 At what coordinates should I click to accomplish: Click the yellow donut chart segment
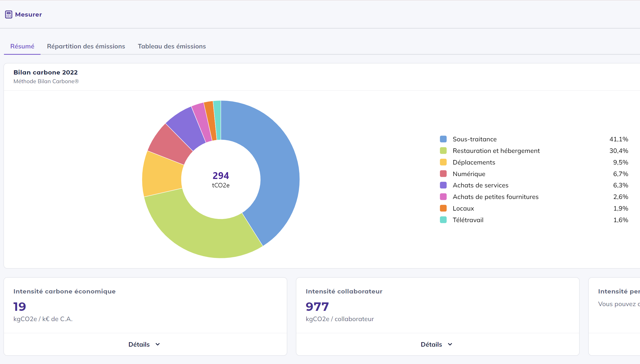pyautogui.click(x=162, y=175)
